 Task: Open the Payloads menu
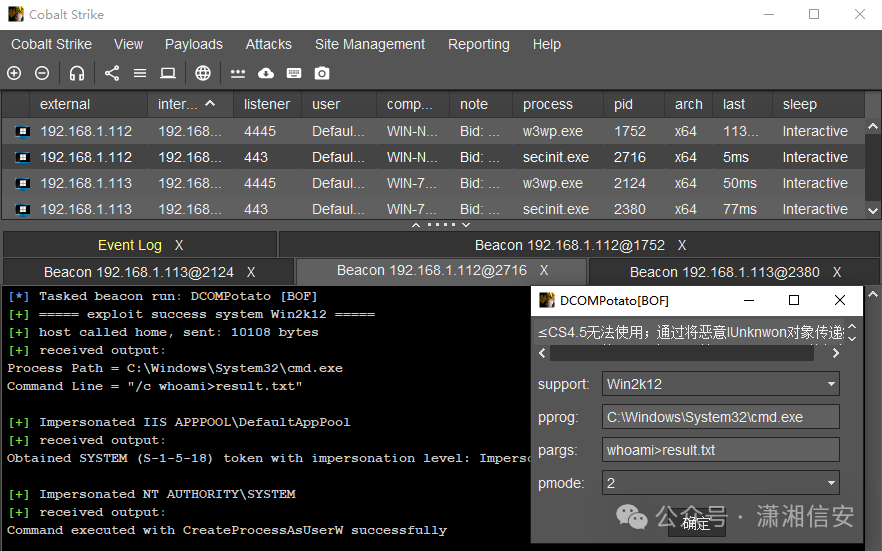click(x=194, y=44)
